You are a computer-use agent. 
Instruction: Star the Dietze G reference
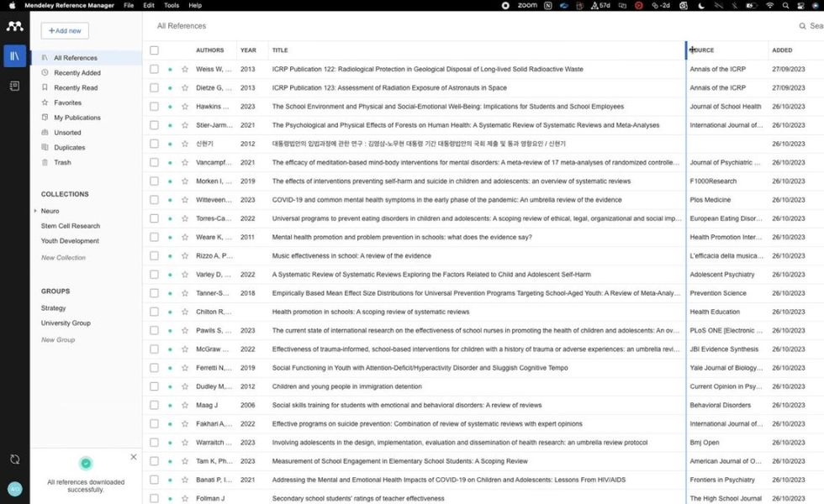point(185,87)
